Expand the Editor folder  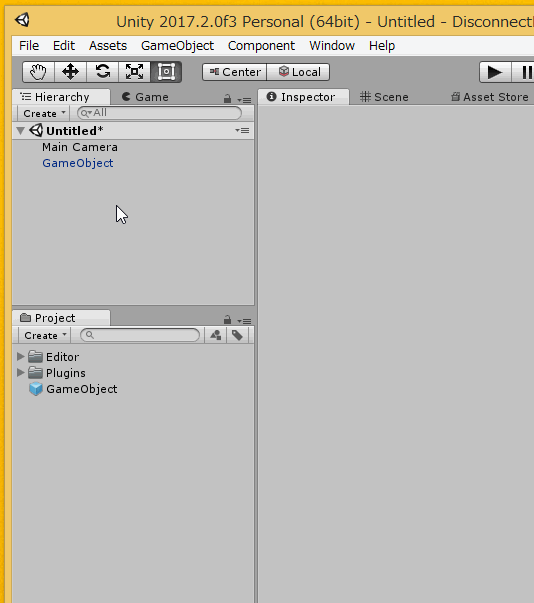click(21, 356)
